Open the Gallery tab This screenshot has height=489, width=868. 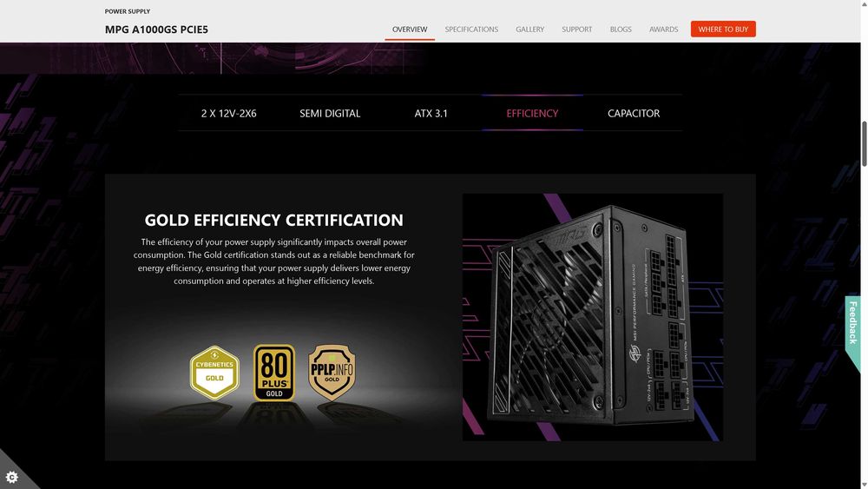click(x=529, y=30)
